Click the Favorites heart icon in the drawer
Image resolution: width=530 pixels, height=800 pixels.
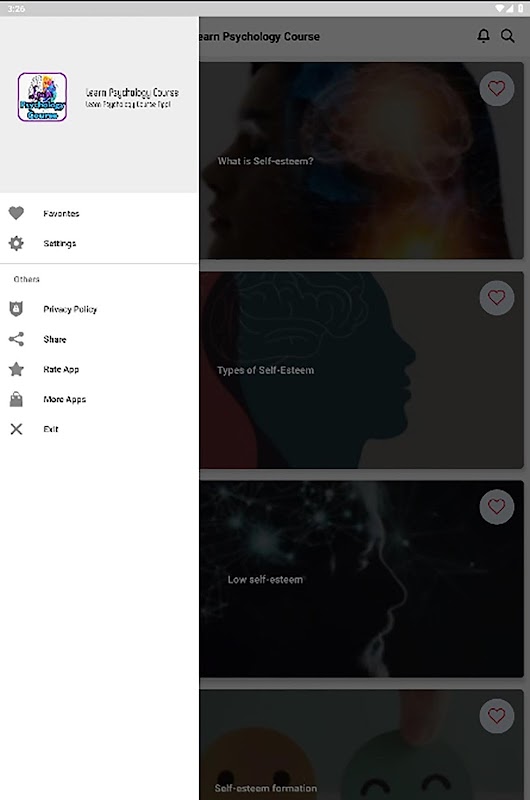(x=16, y=213)
